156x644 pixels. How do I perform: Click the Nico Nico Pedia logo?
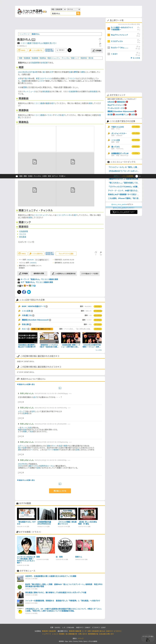tap(32, 11)
